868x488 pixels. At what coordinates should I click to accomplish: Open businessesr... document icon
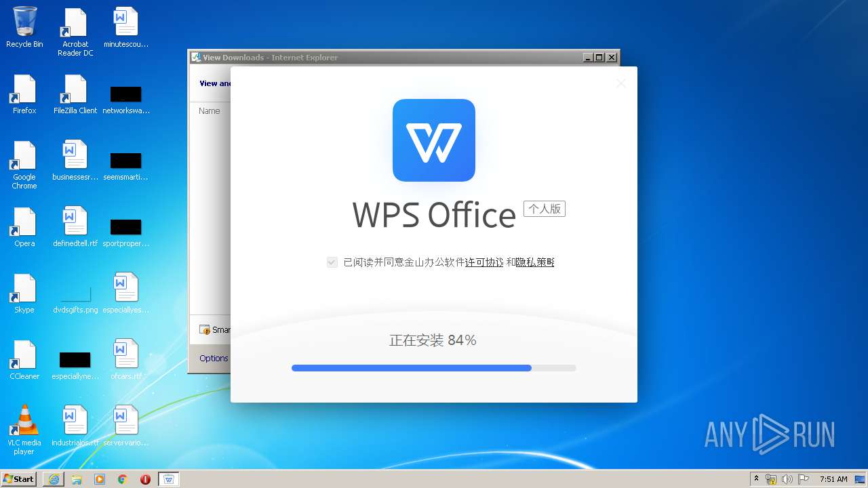coord(75,161)
